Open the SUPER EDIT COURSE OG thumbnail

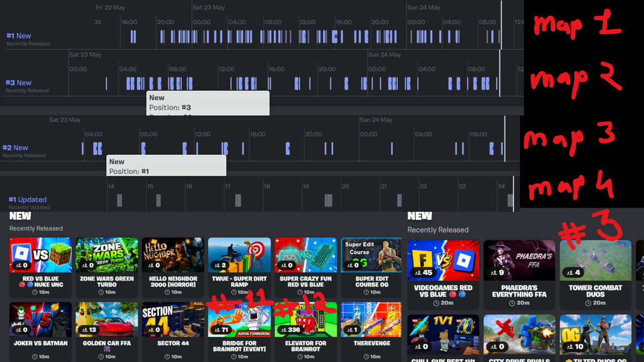(371, 255)
